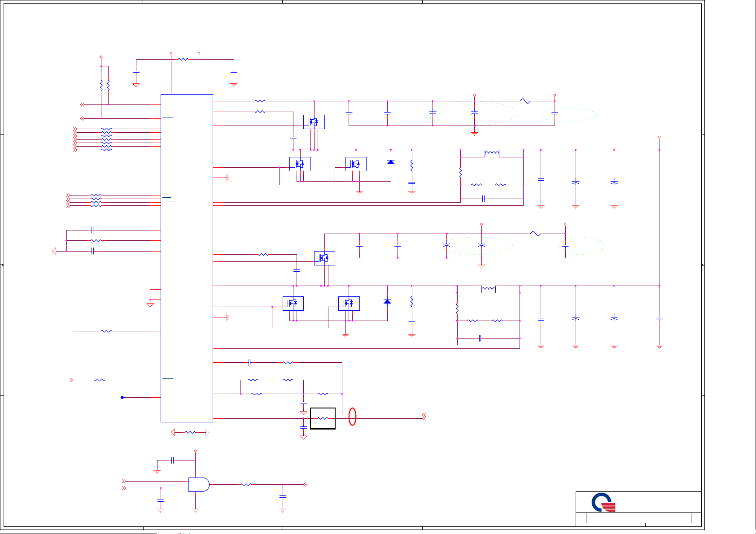Click vertical snubber resistor beside upper diode
This screenshot has height=534, width=756.
(412, 166)
